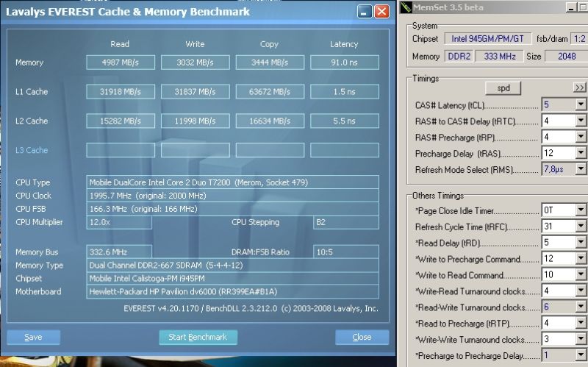Click the CPU FSB value 166.3 MHz
The width and height of the screenshot is (588, 367).
coord(232,209)
